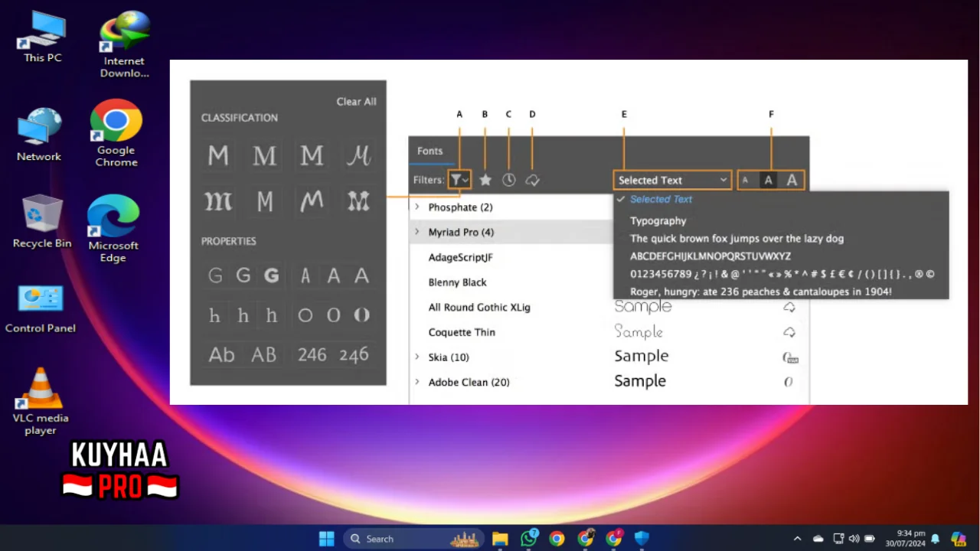
Task: Click the Adobe Clean OpenType icon
Action: point(789,382)
